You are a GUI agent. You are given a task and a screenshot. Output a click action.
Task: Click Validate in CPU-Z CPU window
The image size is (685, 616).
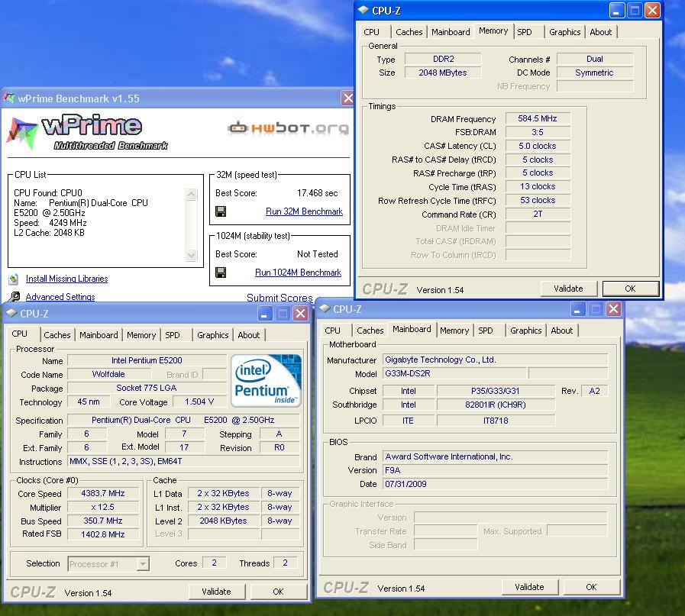coord(216,592)
